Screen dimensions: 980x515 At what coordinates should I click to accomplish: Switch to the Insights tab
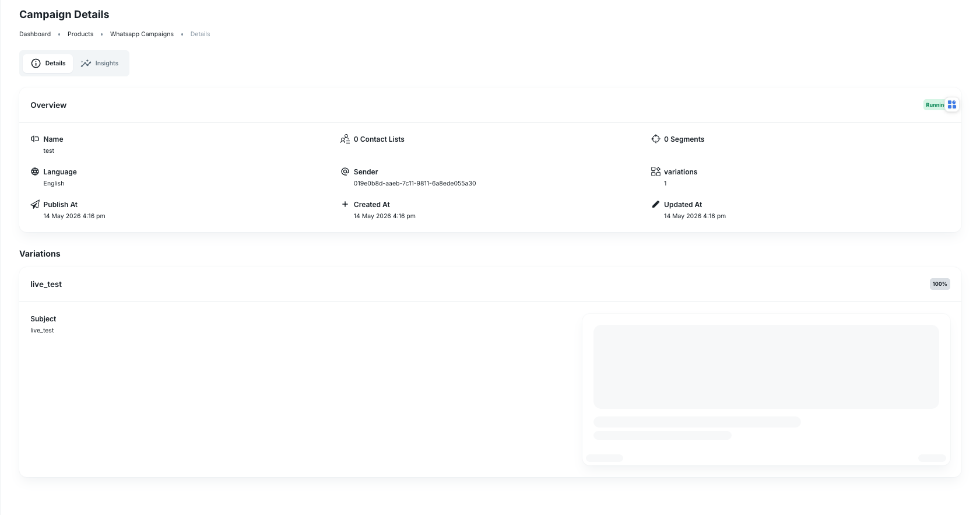[x=100, y=63]
